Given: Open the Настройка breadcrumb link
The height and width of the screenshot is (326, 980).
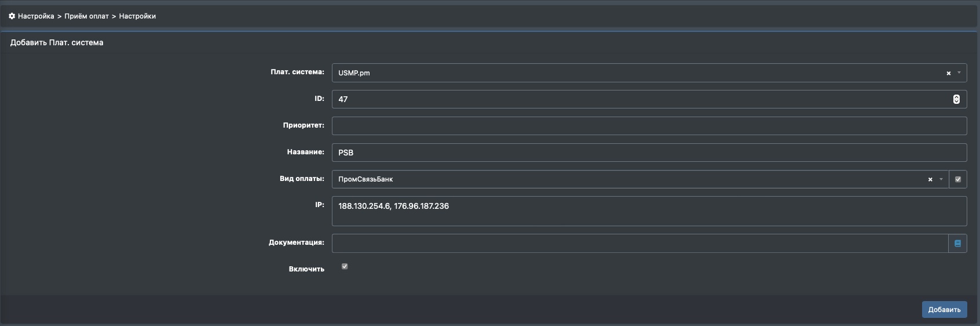Looking at the screenshot, I should point(36,16).
